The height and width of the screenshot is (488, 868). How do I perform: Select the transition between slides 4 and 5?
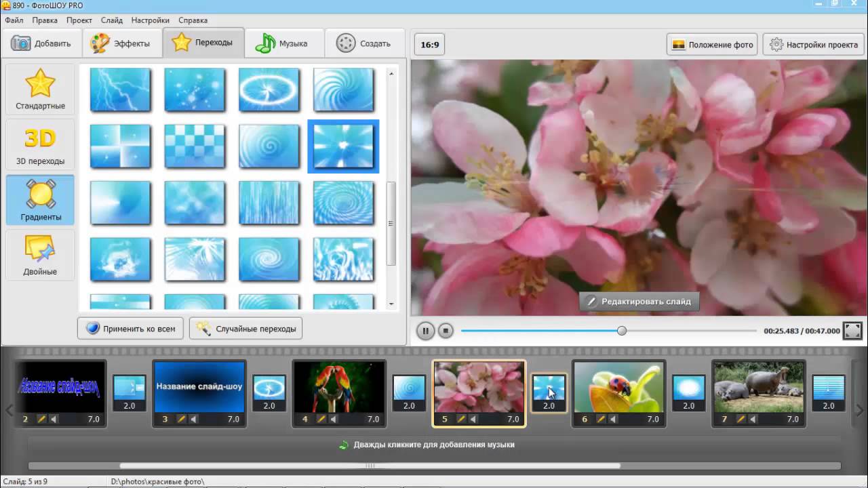409,393
